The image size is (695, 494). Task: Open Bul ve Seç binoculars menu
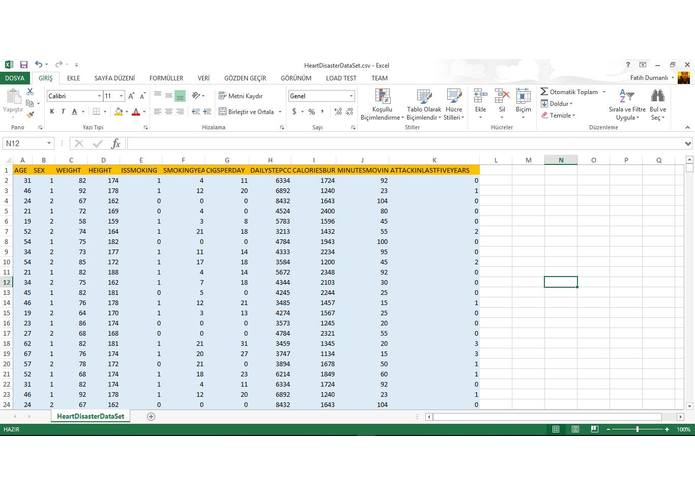657,105
